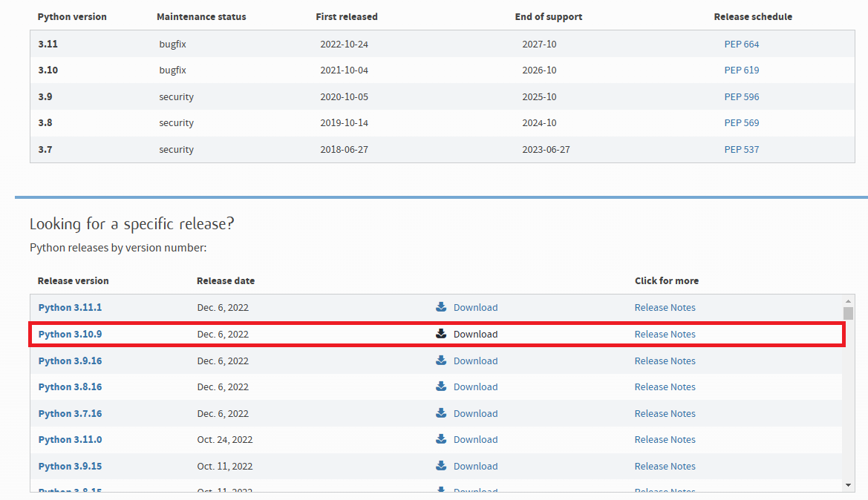Click Download text link for Python 3.11.1

(475, 308)
